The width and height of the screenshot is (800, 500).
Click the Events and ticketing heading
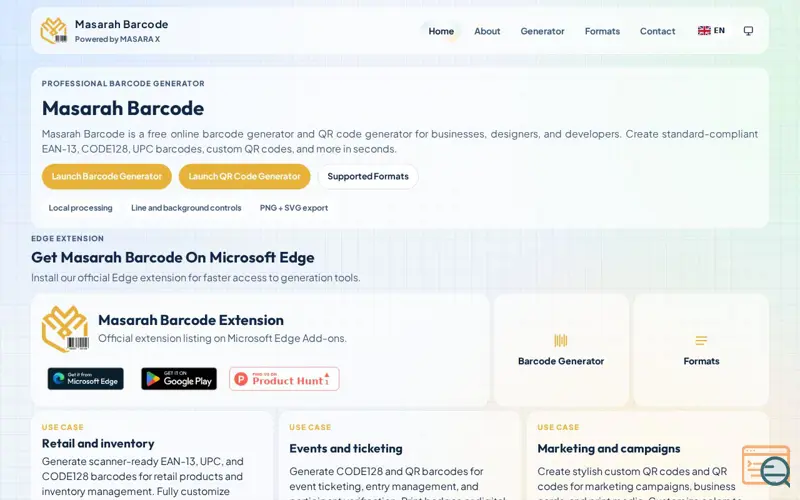click(346, 448)
